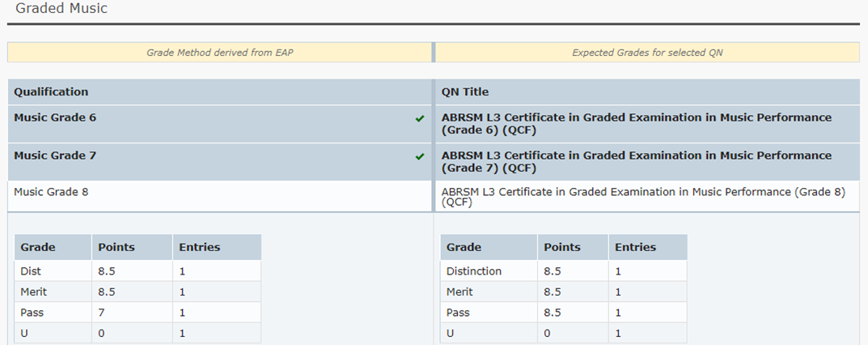Click the Merit cell in the expected grades table
The width and height of the screenshot is (868, 345).
click(x=489, y=292)
